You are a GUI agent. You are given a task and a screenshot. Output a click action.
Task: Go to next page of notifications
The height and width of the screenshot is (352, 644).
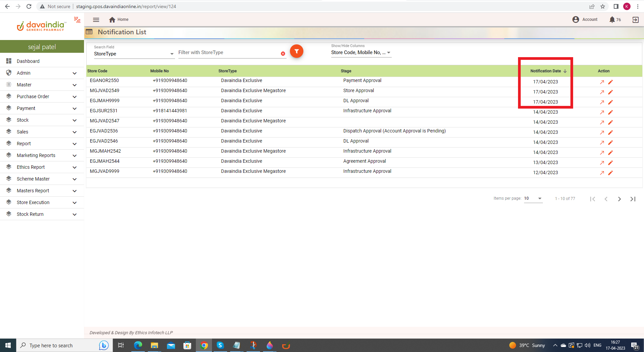point(619,199)
